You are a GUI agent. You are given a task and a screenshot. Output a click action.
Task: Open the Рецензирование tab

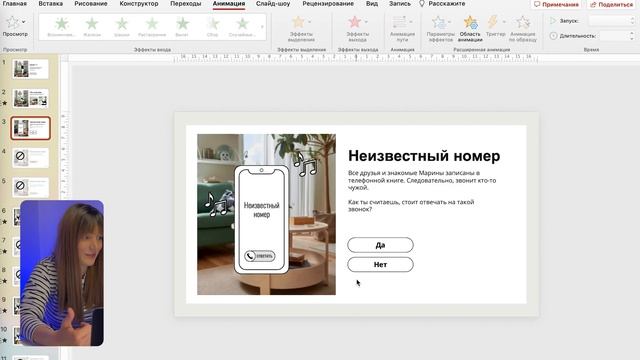click(328, 4)
